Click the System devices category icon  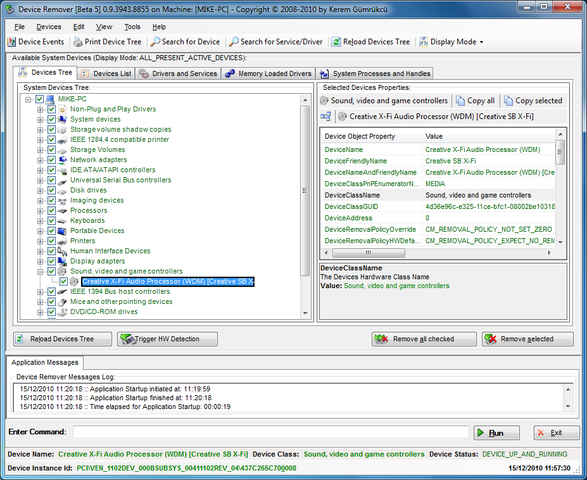coord(63,119)
